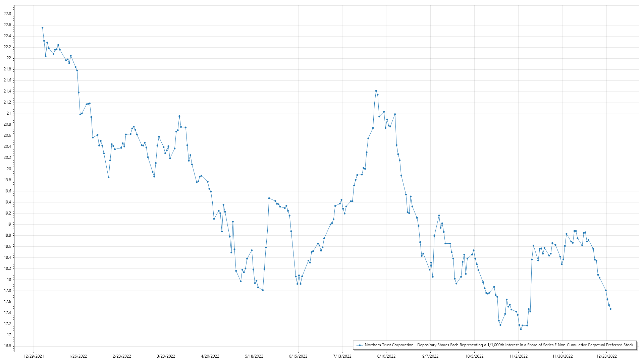Select the 5/18/2022 x-axis date label
This screenshot has height=362, width=644.
tap(254, 356)
